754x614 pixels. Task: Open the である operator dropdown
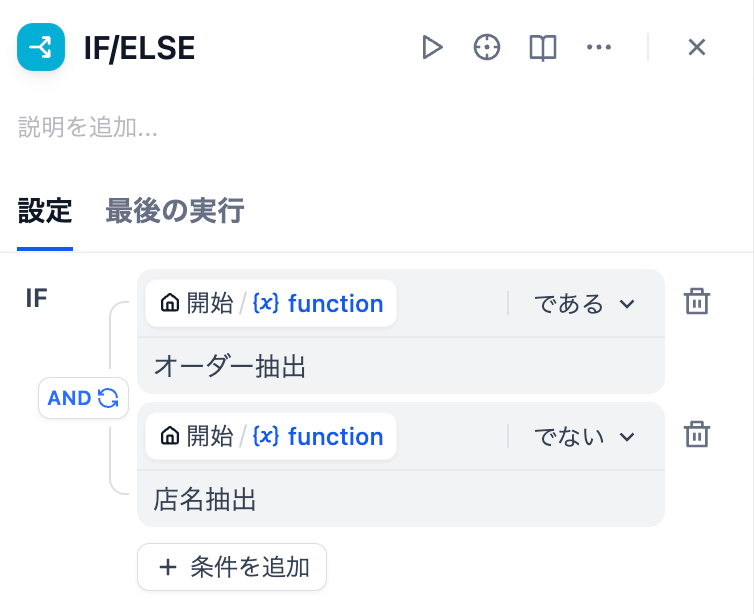(x=584, y=304)
